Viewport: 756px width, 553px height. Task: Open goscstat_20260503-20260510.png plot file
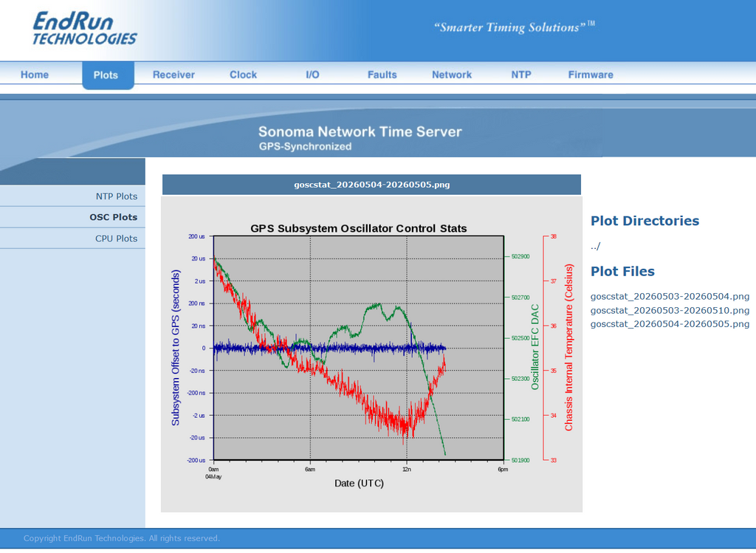[x=670, y=310]
